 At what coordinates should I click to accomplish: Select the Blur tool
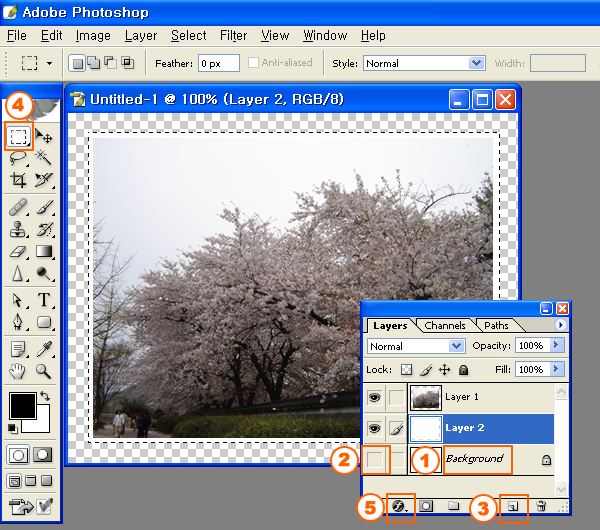pyautogui.click(x=18, y=274)
